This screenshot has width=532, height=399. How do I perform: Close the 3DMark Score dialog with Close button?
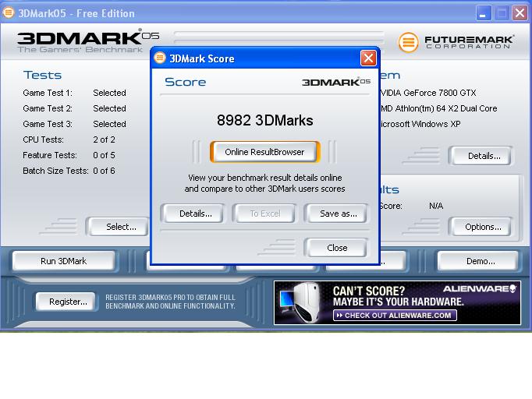(x=337, y=248)
